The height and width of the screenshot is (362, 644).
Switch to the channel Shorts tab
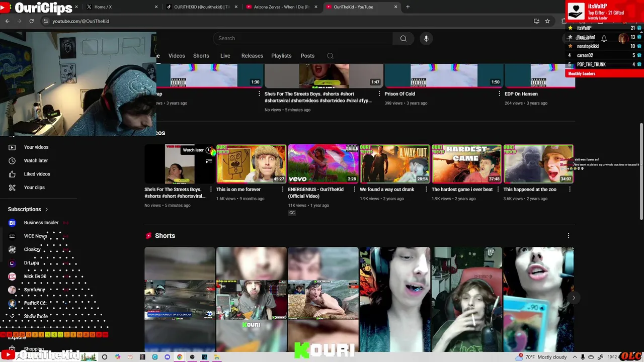pyautogui.click(x=201, y=56)
